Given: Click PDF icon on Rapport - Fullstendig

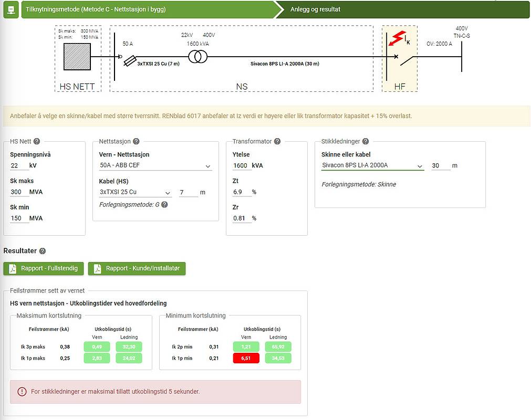Looking at the screenshot, I should (x=13, y=268).
